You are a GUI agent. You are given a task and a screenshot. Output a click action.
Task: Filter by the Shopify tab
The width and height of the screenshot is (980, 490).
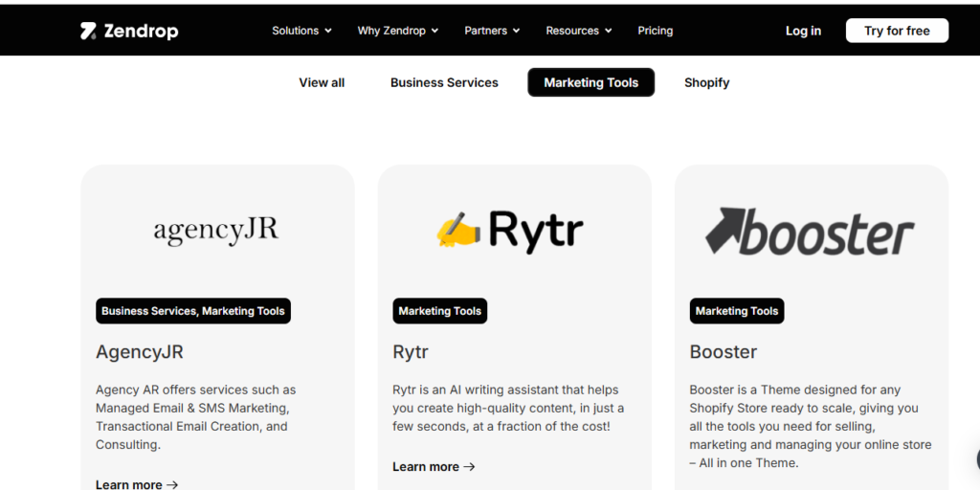pyautogui.click(x=707, y=82)
